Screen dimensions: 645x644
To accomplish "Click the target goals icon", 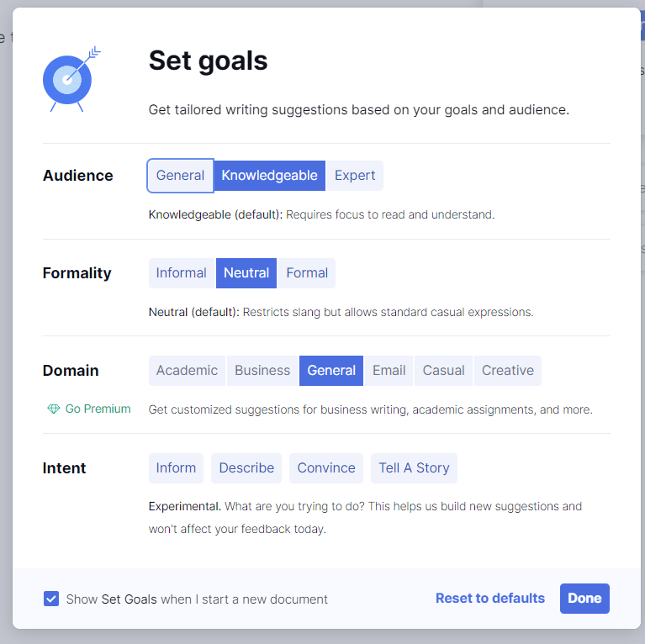I will (69, 79).
